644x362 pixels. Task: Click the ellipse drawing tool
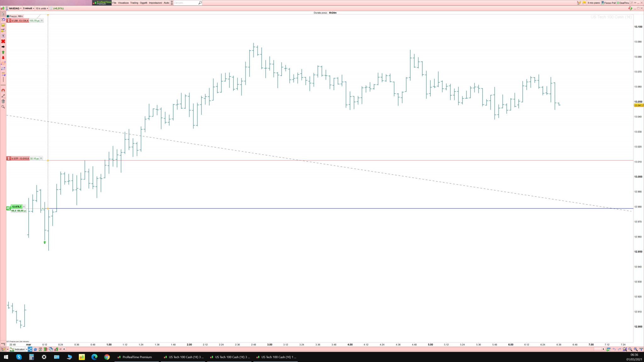pos(3,63)
